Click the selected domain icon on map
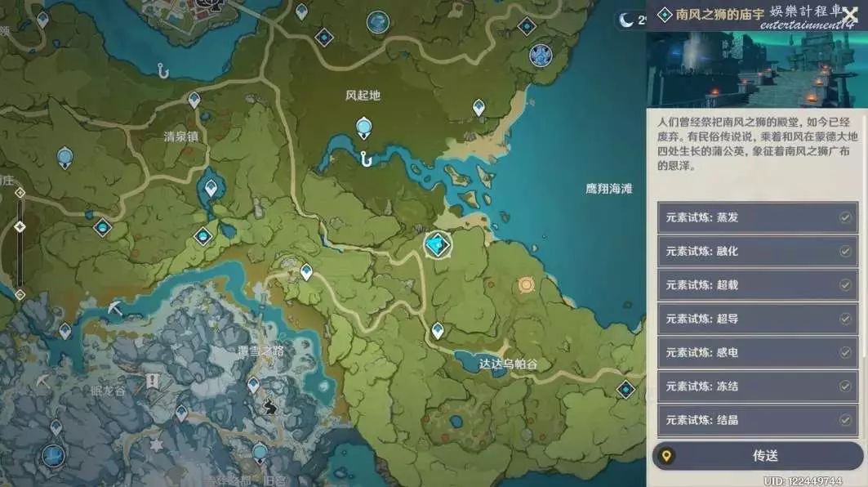 coord(438,243)
